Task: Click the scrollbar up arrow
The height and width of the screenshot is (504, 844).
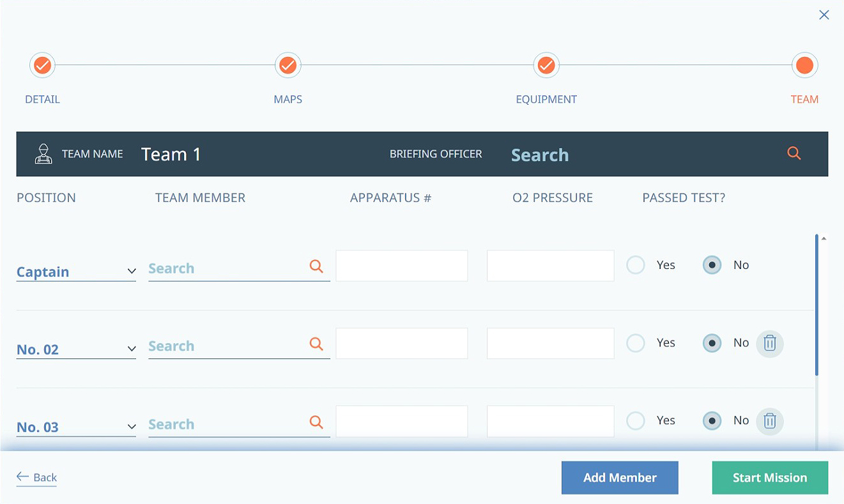Action: tap(824, 238)
